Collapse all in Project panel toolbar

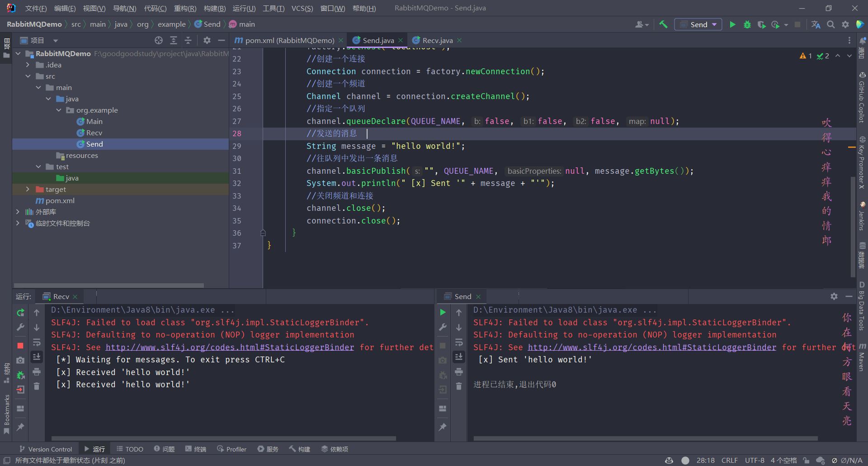tap(188, 40)
